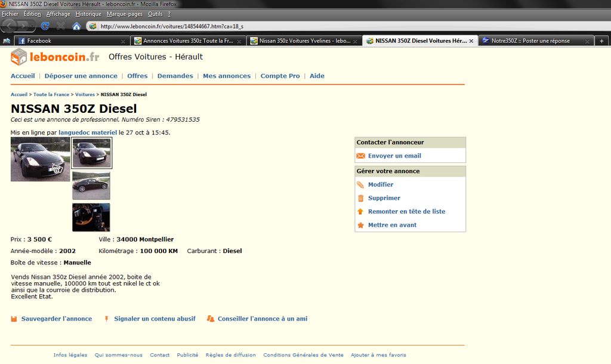The image size is (611, 364).
Task: Click the envelope icon beside Envoyer un email
Action: tap(360, 156)
